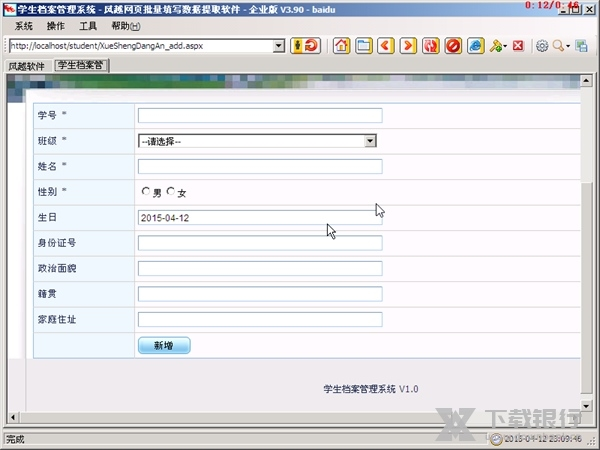Refresh the page with red refresh icon

coord(430,46)
